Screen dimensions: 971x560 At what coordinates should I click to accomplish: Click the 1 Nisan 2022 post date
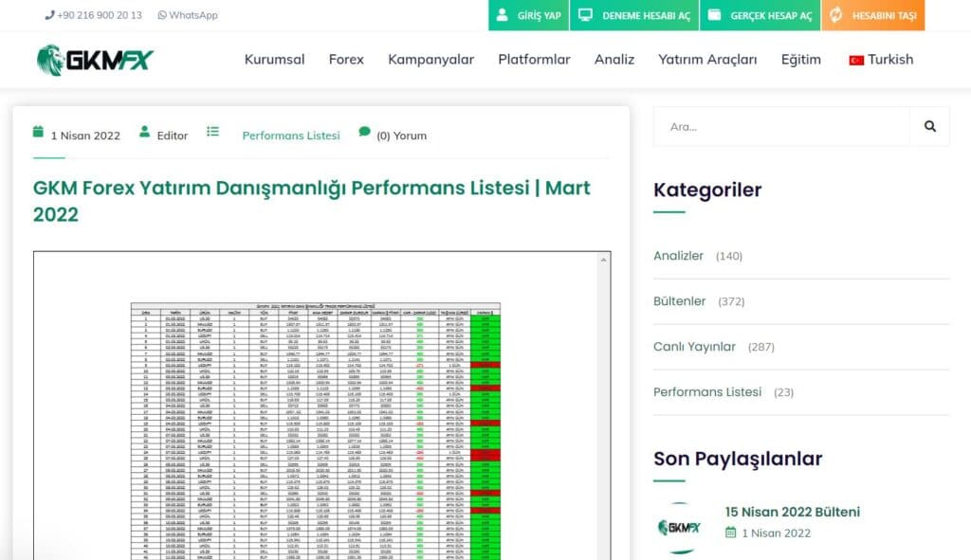coord(85,135)
